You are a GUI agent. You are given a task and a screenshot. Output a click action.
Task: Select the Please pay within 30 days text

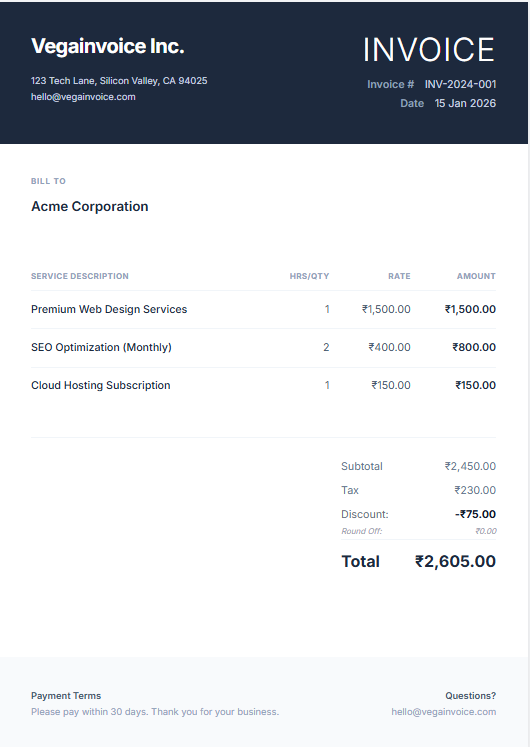(155, 712)
